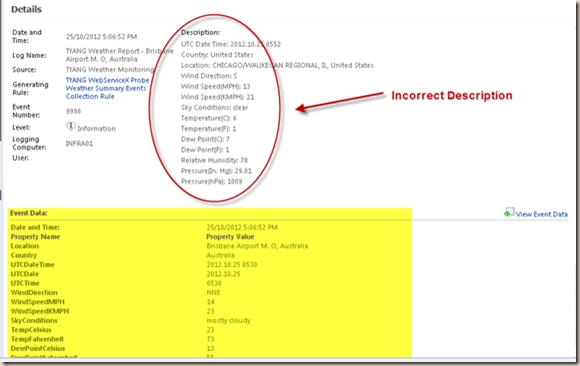Click the Property Name column header
This screenshot has height=366, width=580.
[35, 237]
